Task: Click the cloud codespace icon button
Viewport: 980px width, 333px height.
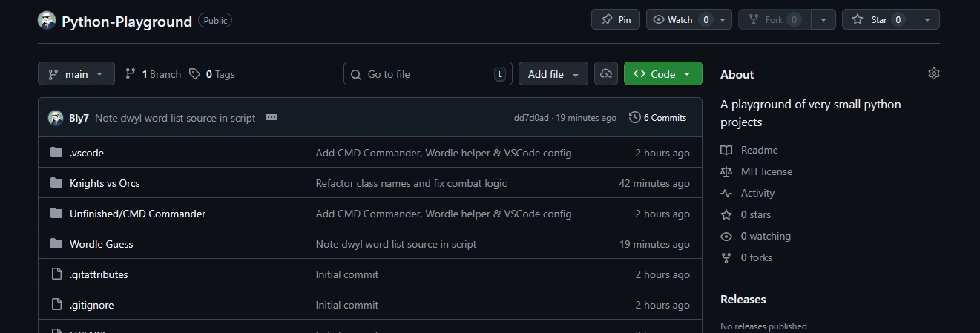Action: pyautogui.click(x=606, y=73)
